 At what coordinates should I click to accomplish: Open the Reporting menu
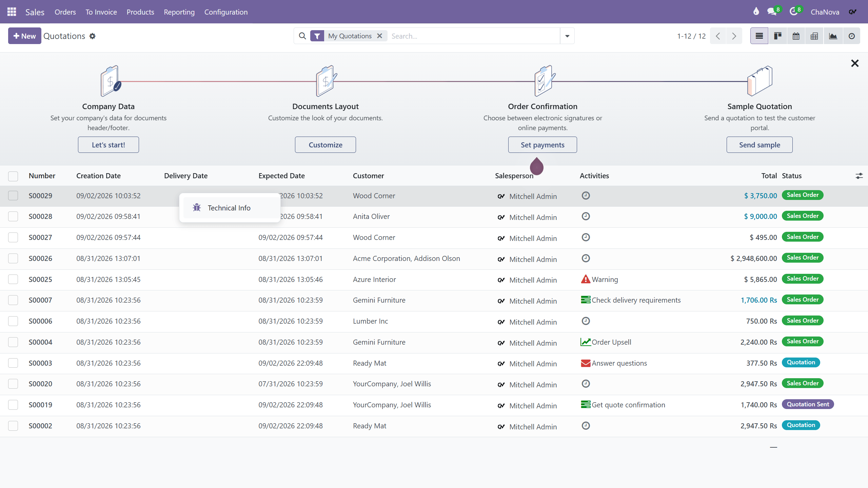(x=179, y=12)
